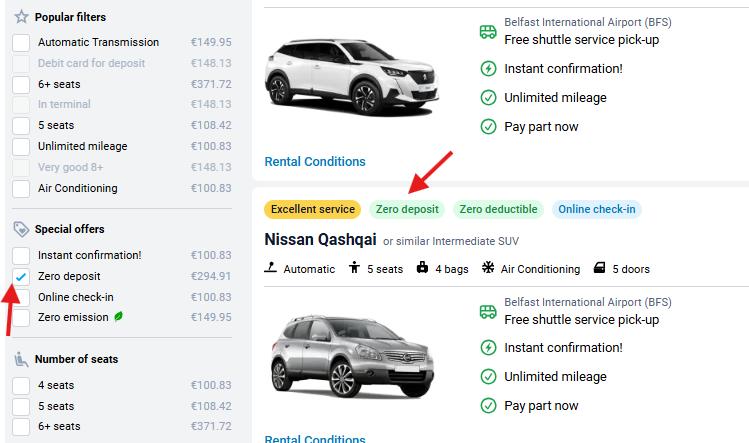The image size is (749, 443).
Task: Click the luggage icon next to 4 bags
Action: [422, 267]
